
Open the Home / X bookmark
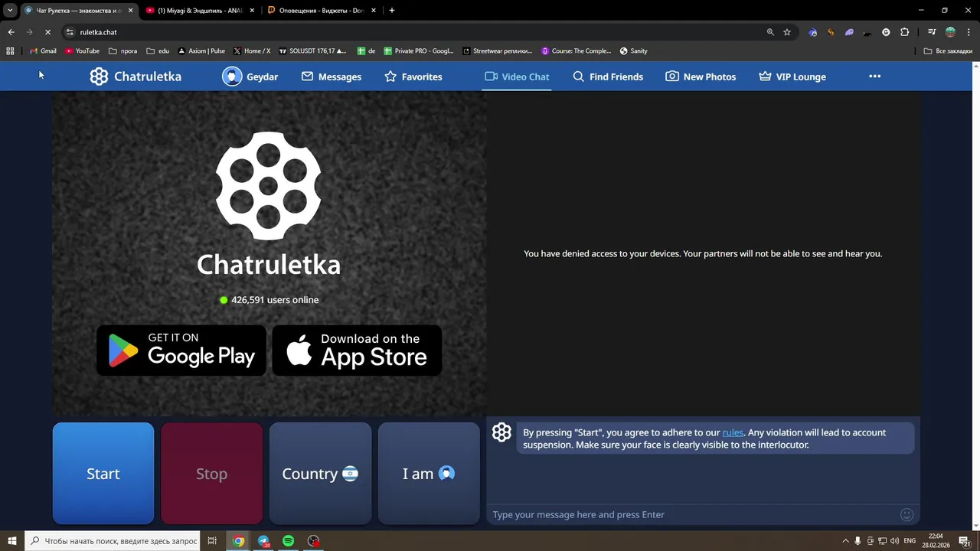coord(252,51)
